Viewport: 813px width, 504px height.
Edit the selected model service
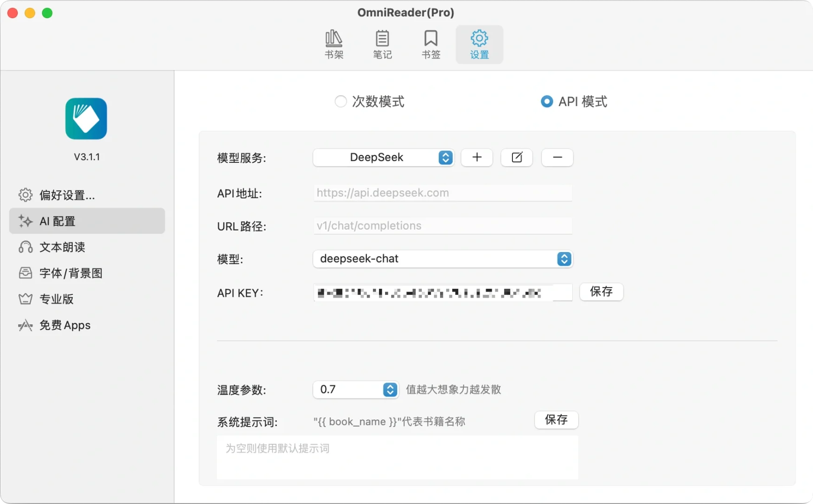point(517,157)
